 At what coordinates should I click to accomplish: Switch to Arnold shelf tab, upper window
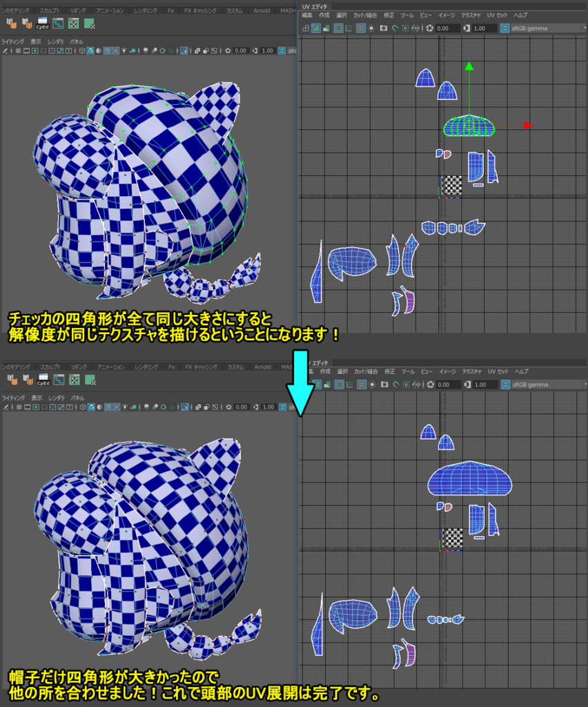point(262,10)
